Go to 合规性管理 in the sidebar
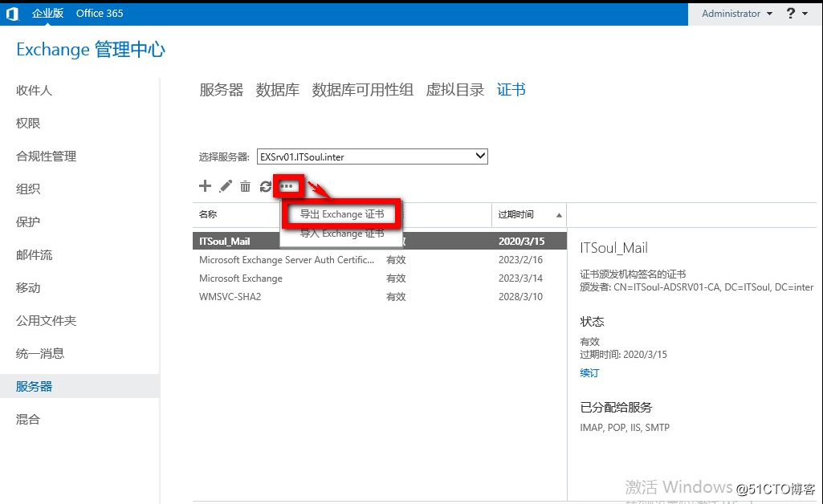Screen dimensions: 823x504 [x=47, y=156]
